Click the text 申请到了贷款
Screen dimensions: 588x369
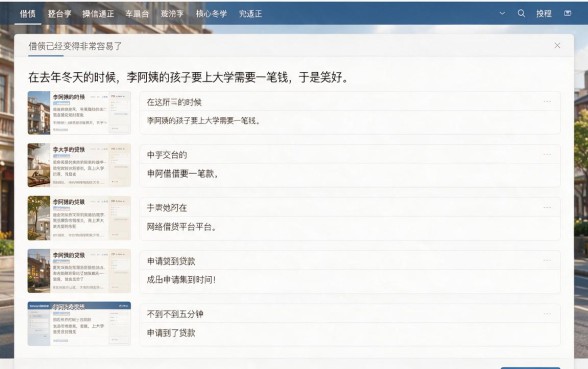click(171, 333)
